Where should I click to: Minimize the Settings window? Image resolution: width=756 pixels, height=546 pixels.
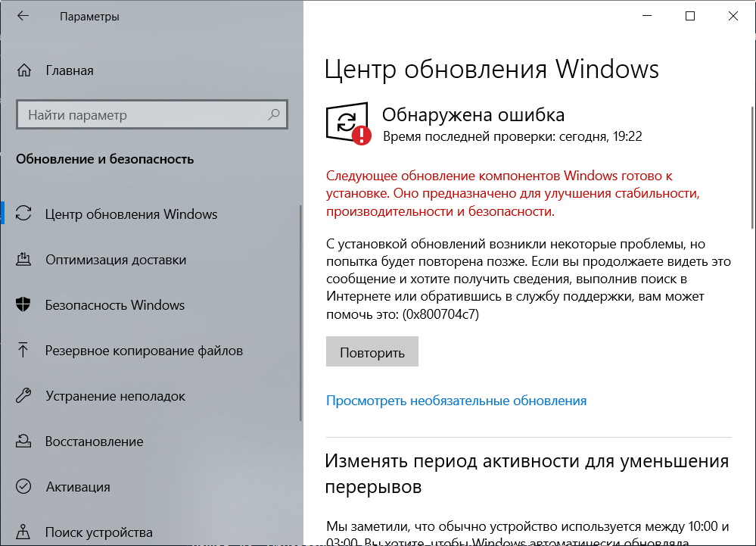[647, 16]
